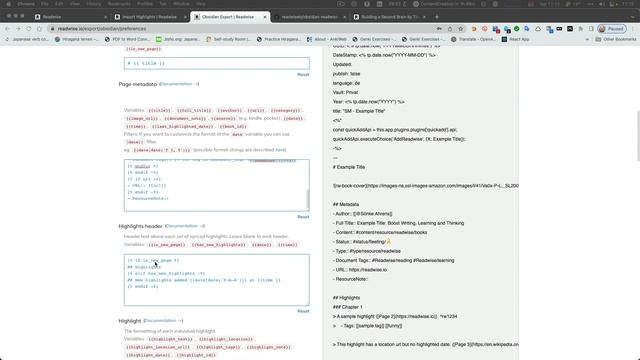Click the Page metadata textarea scrollbar
640x360 pixels.
coord(307,199)
